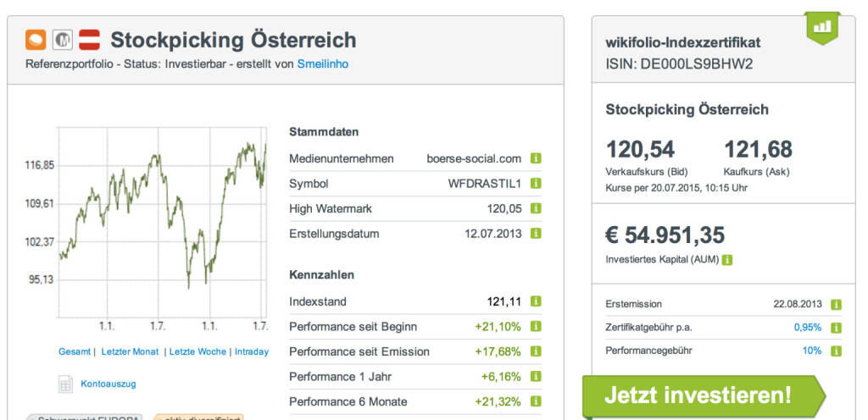Switch chart to Letzter Monat
The height and width of the screenshot is (420, 868).
tap(130, 351)
